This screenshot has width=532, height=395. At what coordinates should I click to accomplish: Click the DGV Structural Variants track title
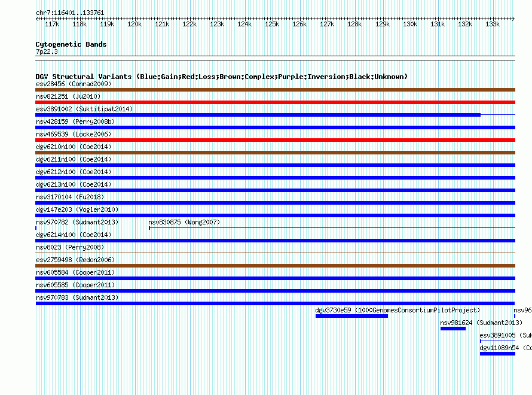click(222, 77)
